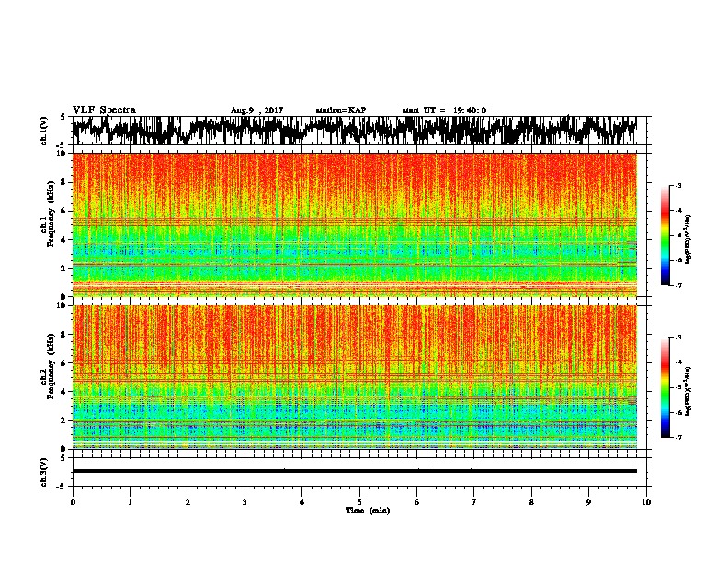Screen dimensions: 728x563
Task: Click time axis tick label "9"
Action: click(x=588, y=502)
